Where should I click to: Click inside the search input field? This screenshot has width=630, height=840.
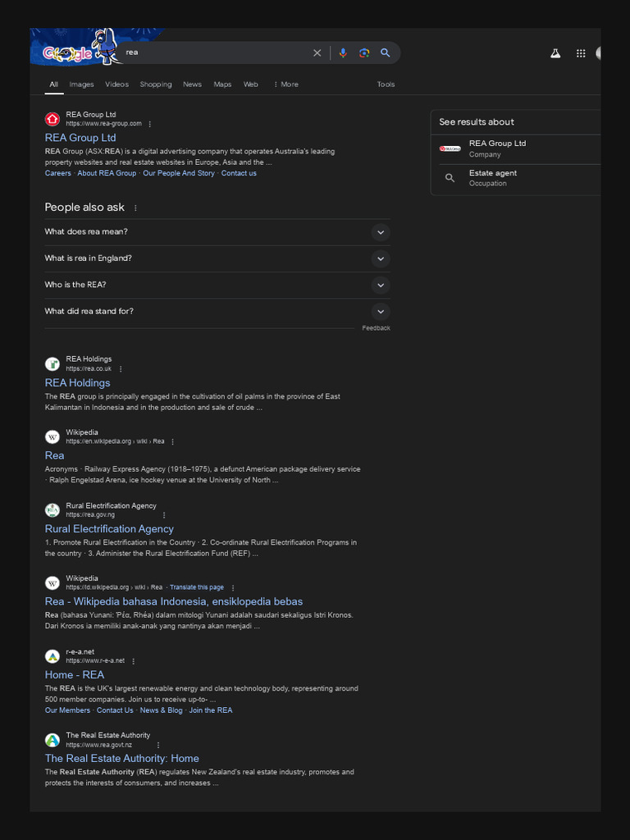[x=213, y=53]
